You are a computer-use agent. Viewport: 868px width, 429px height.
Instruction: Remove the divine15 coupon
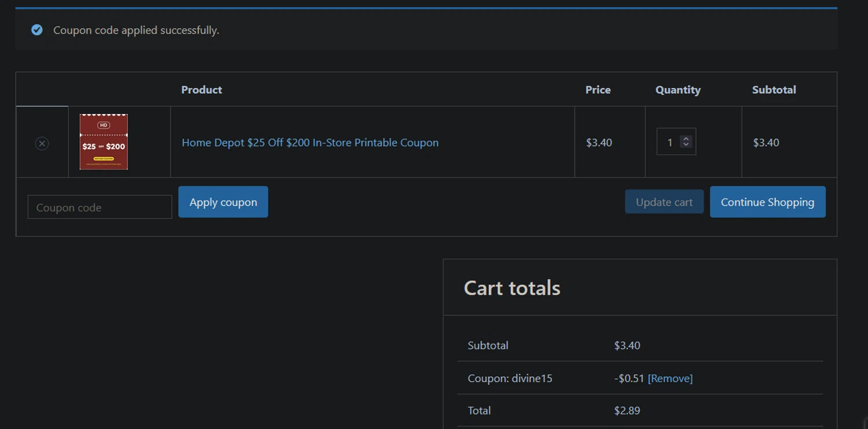tap(670, 378)
